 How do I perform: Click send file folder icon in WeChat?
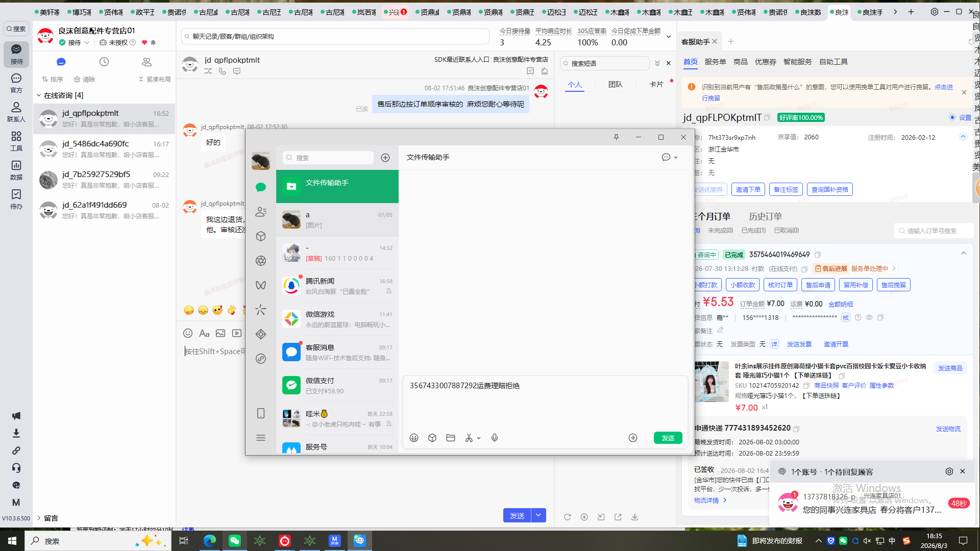[x=451, y=438]
